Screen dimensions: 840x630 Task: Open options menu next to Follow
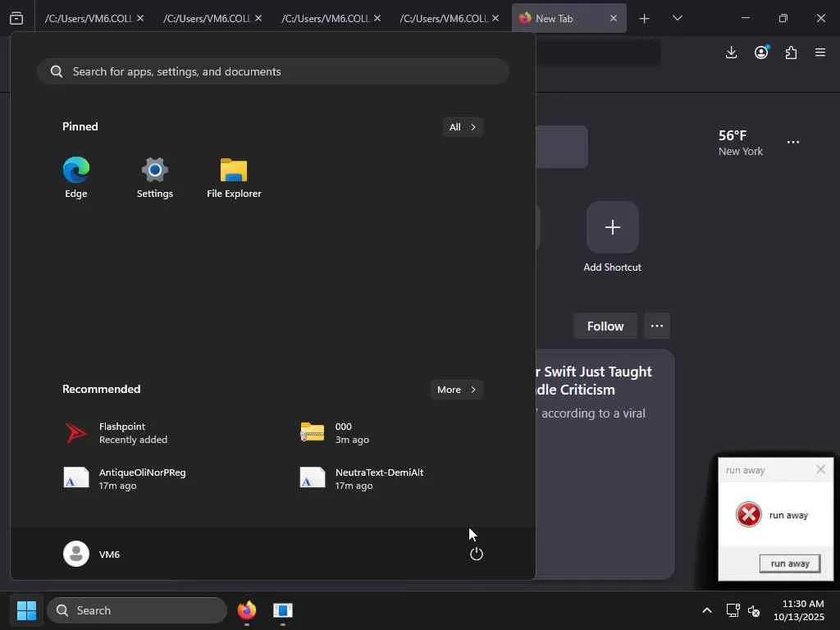tap(657, 326)
